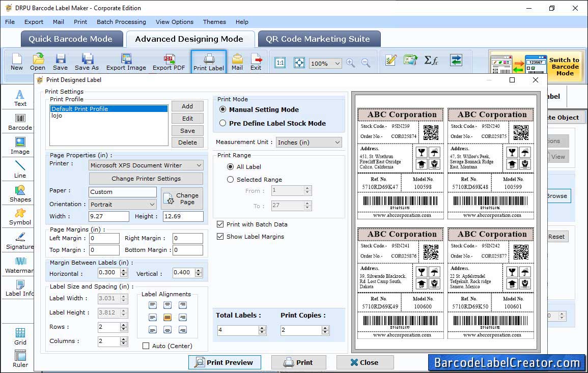The height and width of the screenshot is (373, 588).
Task: Toggle the Grid tool in sidebar
Action: pos(20,337)
